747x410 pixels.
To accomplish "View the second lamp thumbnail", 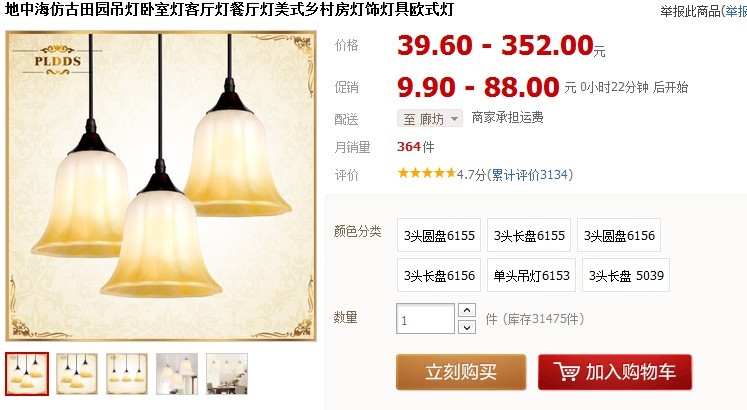I will click(77, 374).
